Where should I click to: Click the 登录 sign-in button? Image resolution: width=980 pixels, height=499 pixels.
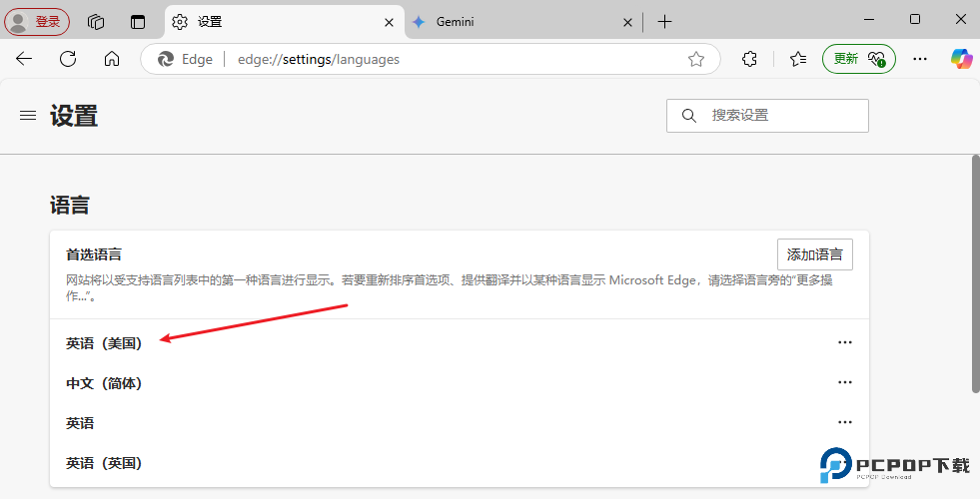tap(37, 21)
